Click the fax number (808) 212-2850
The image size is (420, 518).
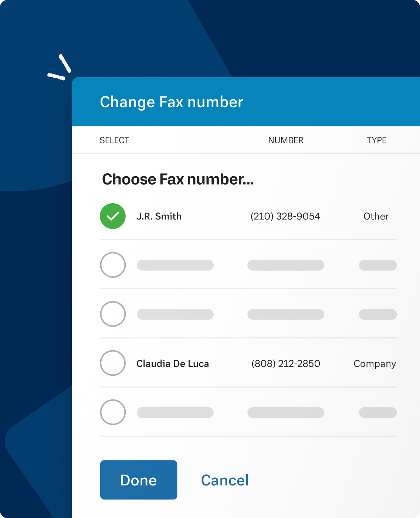[285, 363]
